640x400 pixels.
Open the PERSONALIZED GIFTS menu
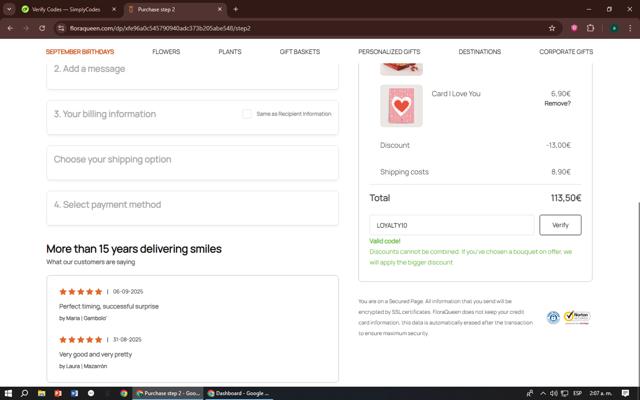point(389,52)
